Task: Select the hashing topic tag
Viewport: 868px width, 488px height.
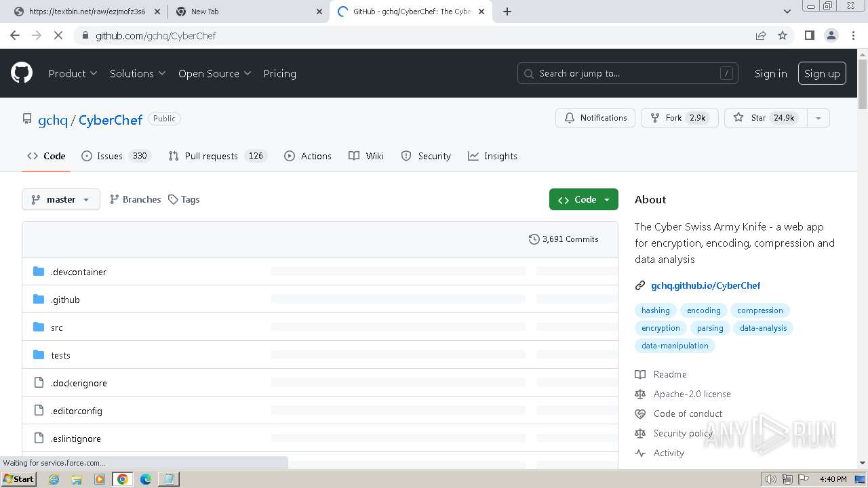Action: (x=656, y=310)
